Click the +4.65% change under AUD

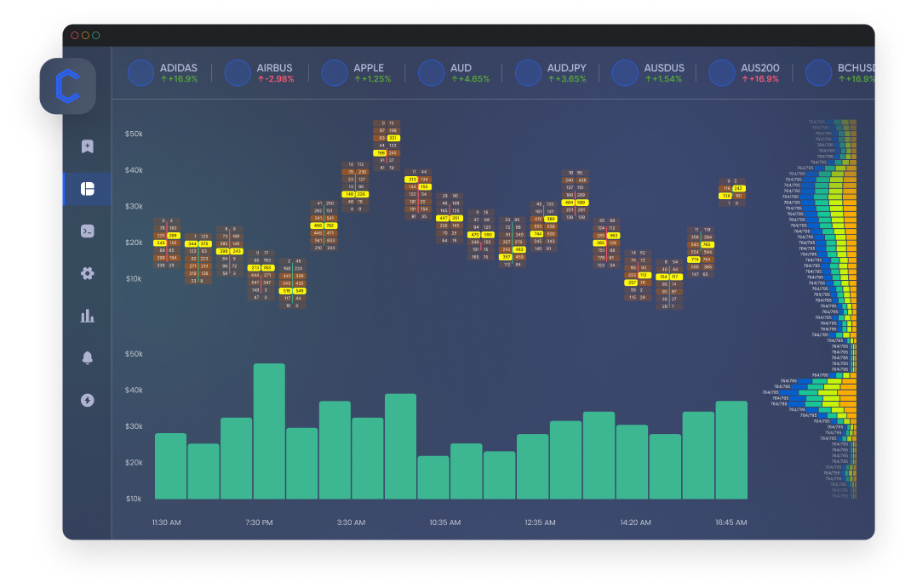pos(470,79)
